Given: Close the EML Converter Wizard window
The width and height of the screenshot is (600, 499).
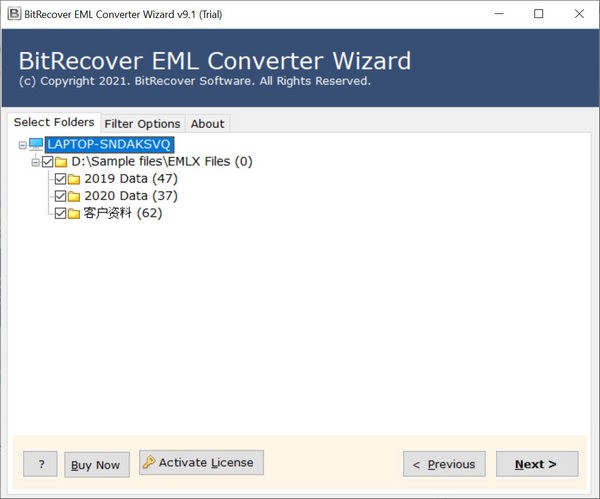Looking at the screenshot, I should click(579, 14).
